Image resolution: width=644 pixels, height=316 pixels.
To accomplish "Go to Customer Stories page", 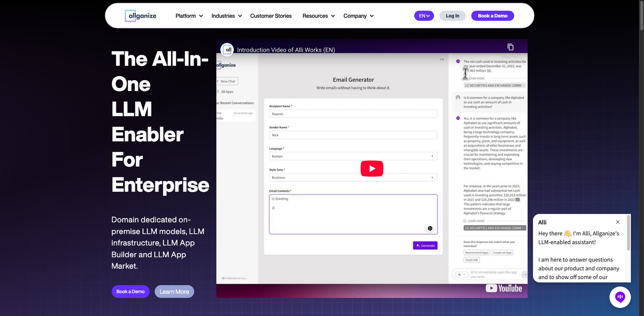I will [x=271, y=16].
